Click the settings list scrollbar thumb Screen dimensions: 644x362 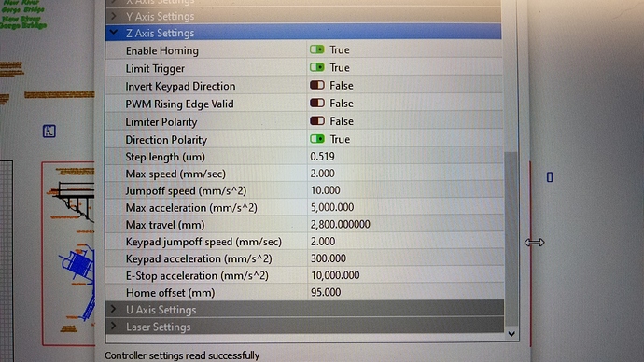(511, 239)
